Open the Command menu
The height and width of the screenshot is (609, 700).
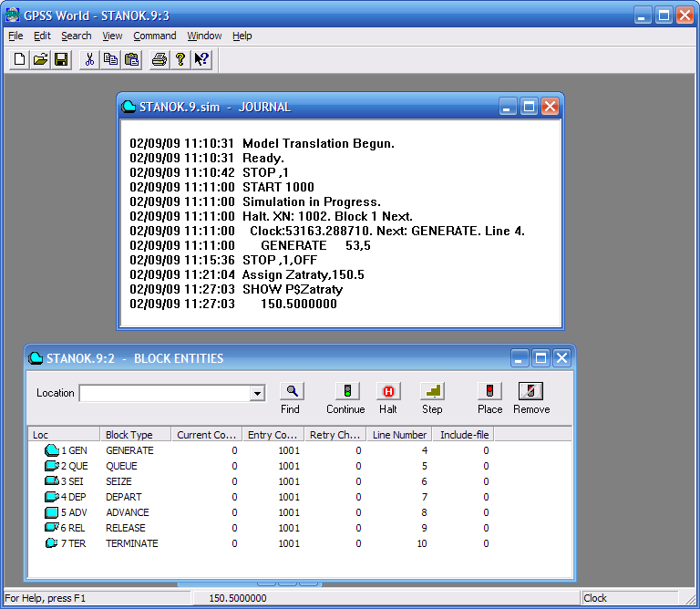[x=154, y=36]
